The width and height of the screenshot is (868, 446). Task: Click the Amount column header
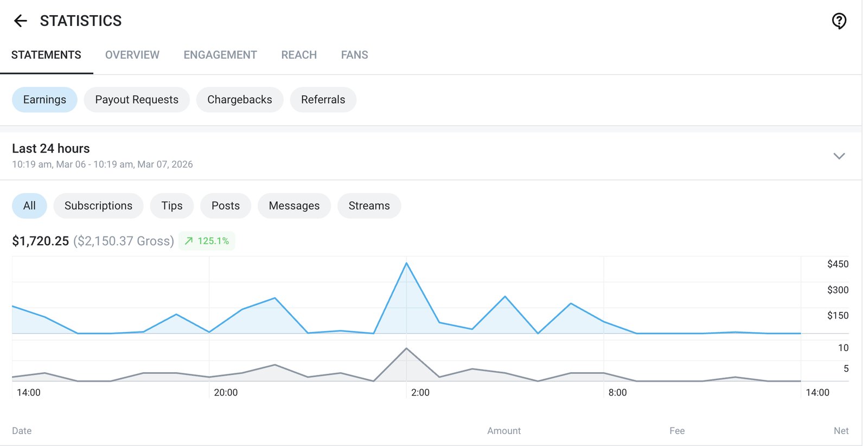tap(504, 431)
